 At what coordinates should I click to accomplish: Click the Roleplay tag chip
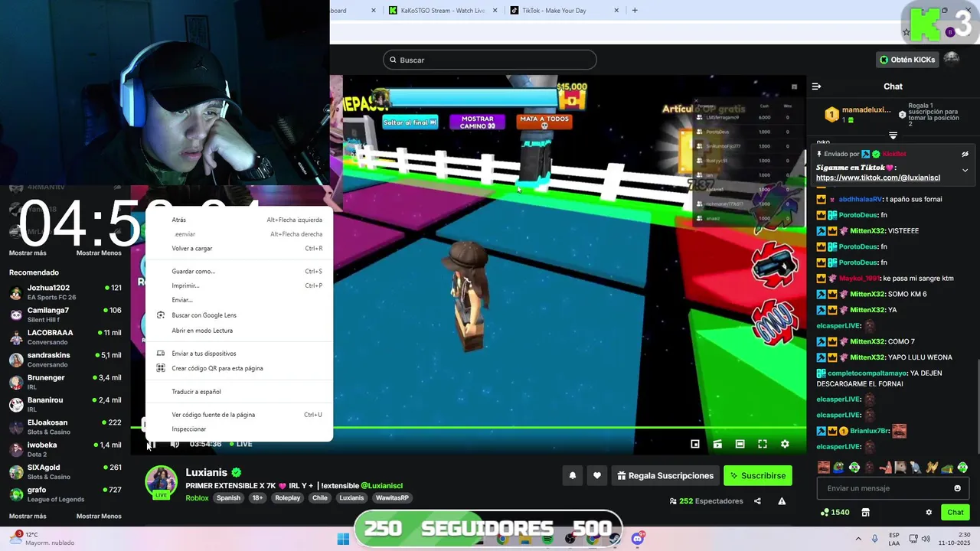pyautogui.click(x=288, y=498)
